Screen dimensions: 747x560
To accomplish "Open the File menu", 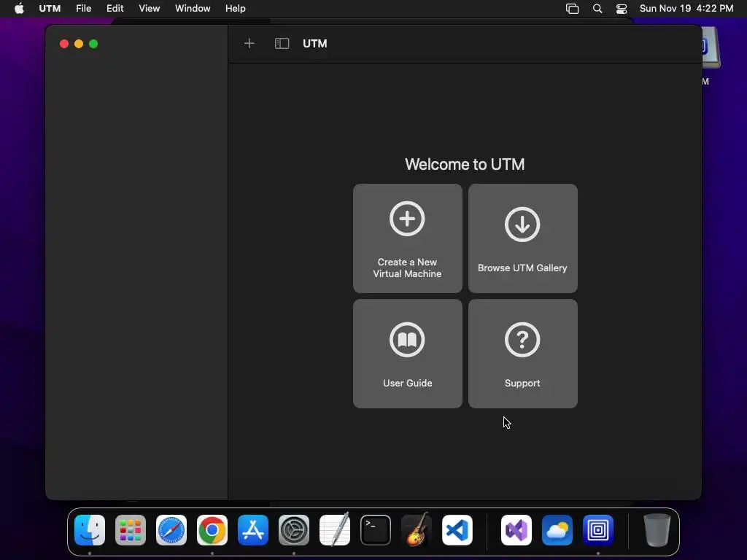I will 83,9.
